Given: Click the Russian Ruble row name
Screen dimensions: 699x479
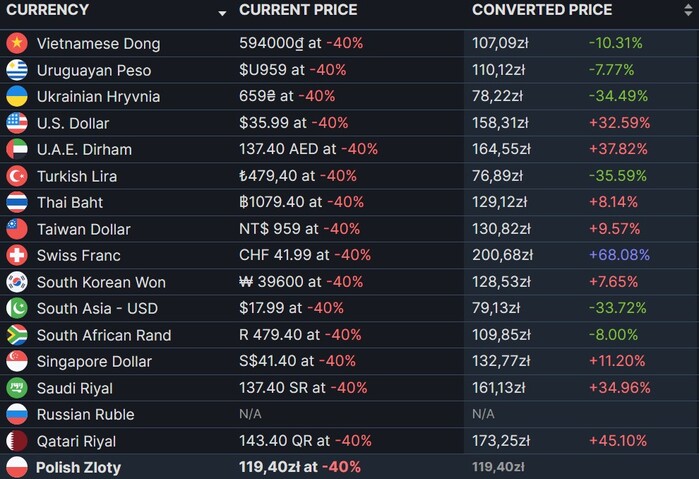Looking at the screenshot, I should [85, 414].
